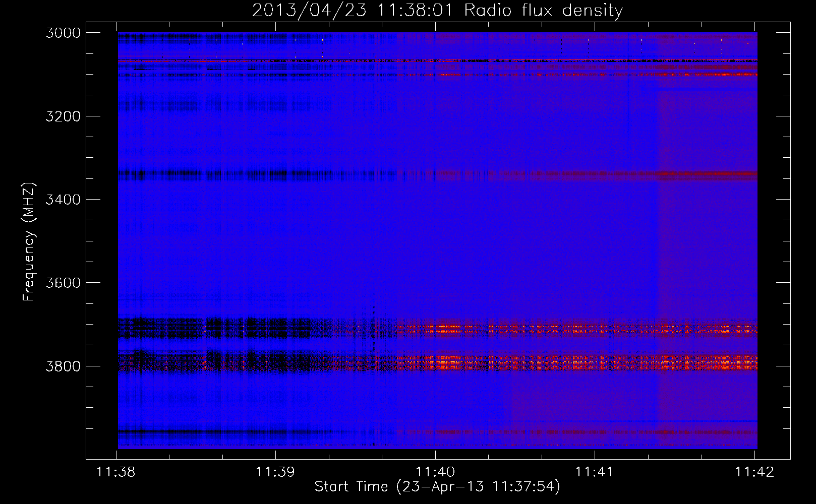Click the 3200 frequency tick label
The height and width of the screenshot is (504, 816).
[x=63, y=116]
